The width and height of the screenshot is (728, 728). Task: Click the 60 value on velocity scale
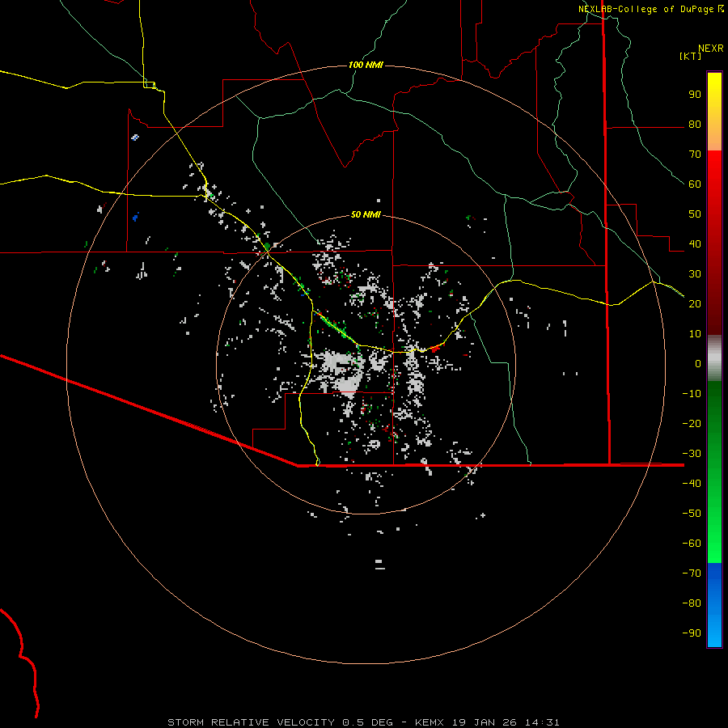(x=695, y=184)
